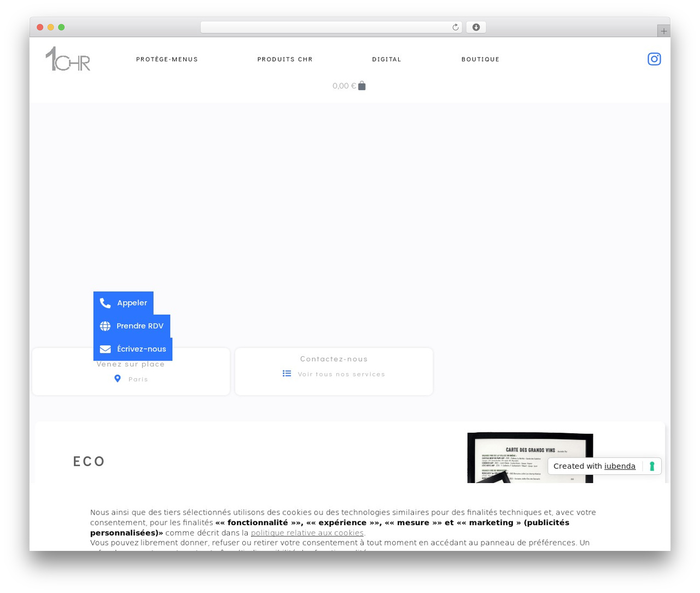Click the map pin icon near Paris
Image resolution: width=700 pixels, height=593 pixels.
pos(118,379)
